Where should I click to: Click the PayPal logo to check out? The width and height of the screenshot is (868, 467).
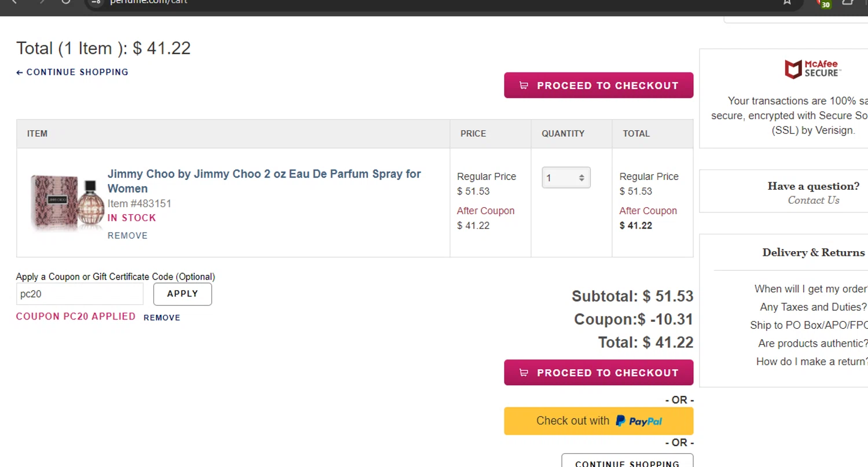click(x=639, y=421)
